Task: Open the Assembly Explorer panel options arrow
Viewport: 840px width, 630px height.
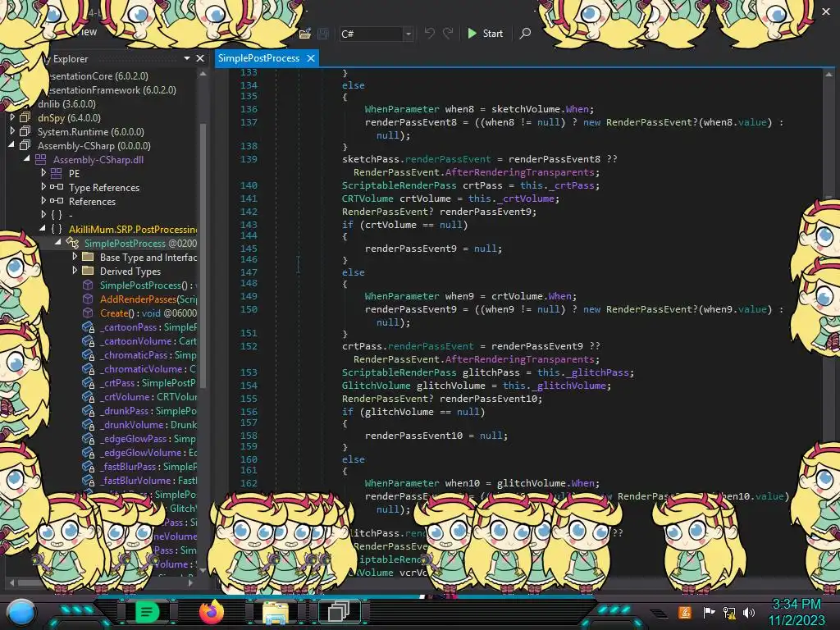Action: pyautogui.click(x=187, y=58)
